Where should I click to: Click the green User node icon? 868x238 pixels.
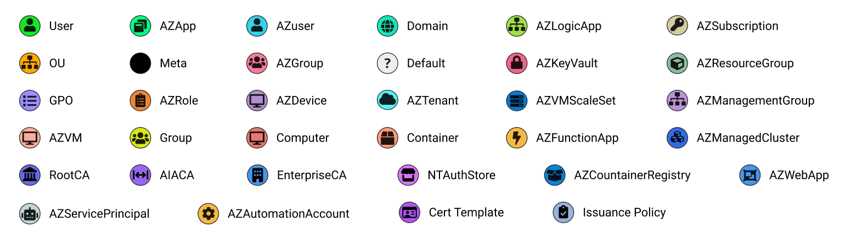click(30, 26)
